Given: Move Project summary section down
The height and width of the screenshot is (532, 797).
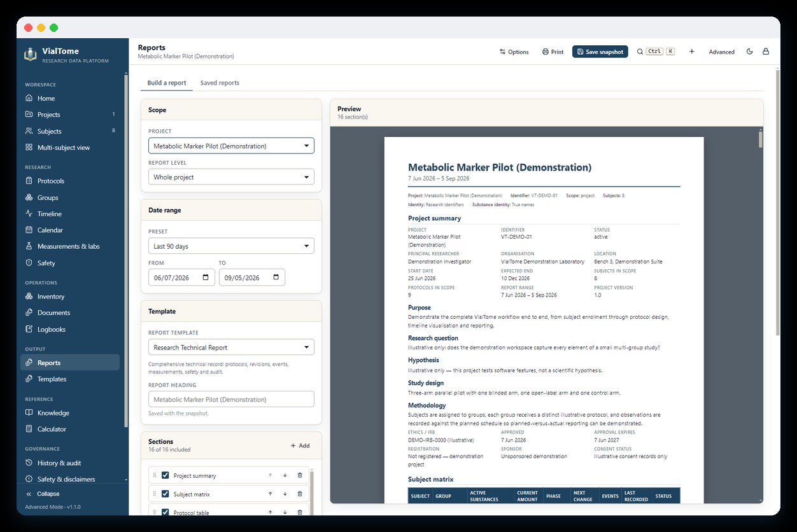Looking at the screenshot, I should [285, 475].
